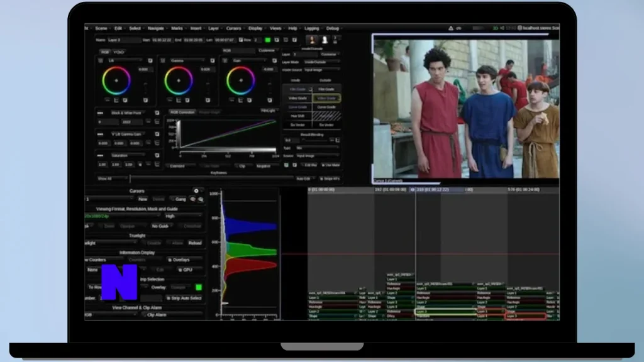Click the icon right of green square
The height and width of the screenshot is (362, 644).
point(277,40)
